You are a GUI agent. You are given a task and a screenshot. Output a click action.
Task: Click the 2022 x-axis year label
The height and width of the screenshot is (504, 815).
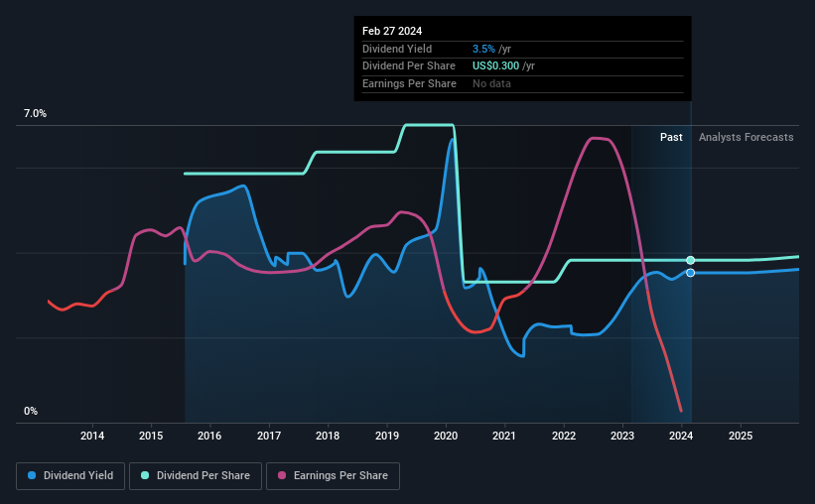[564, 436]
